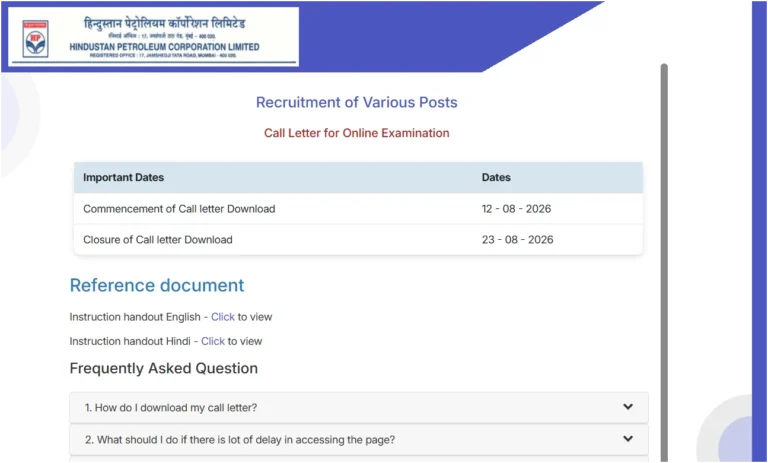Select date value 23 - 08 - 2026
768x463 pixels.
tap(518, 240)
